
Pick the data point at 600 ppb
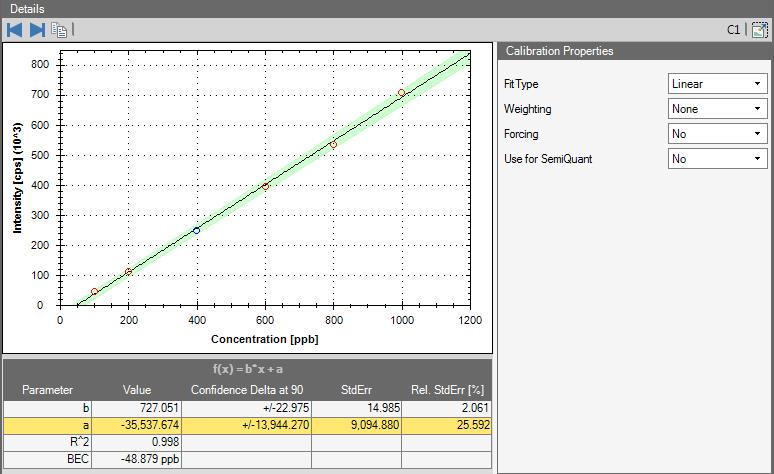click(265, 186)
